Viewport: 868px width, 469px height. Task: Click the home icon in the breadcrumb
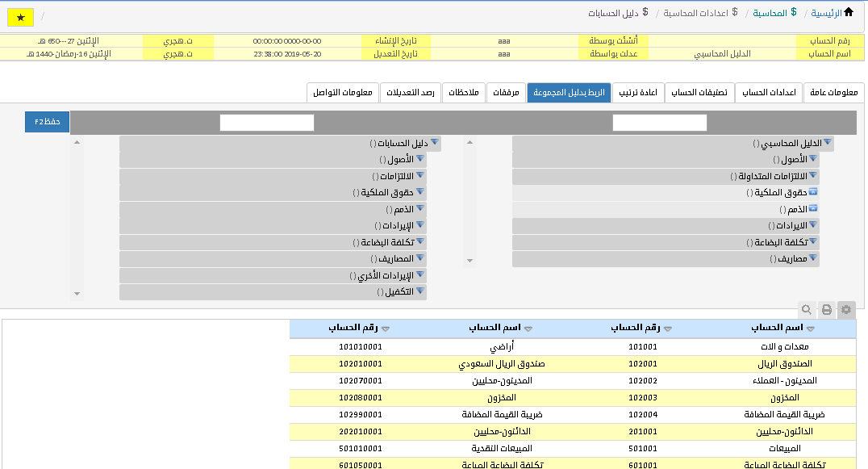pyautogui.click(x=848, y=12)
